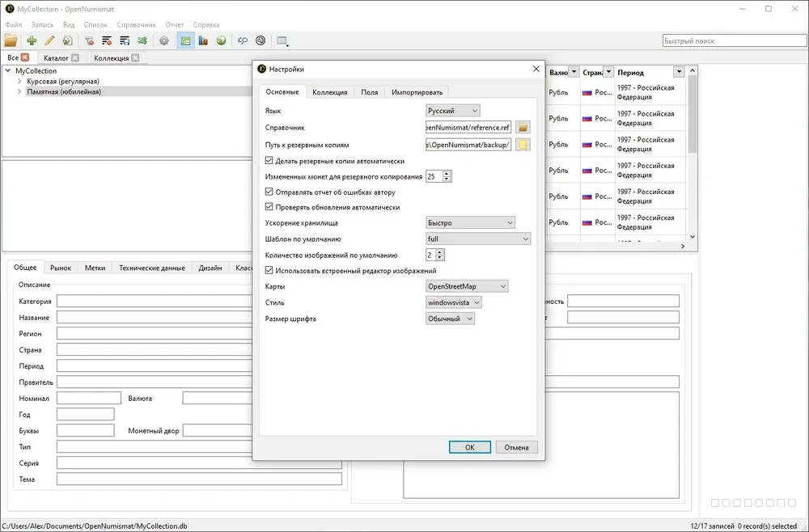This screenshot has width=809, height=532.
Task: Export to Excel toolbar icon
Action: pyautogui.click(x=142, y=40)
